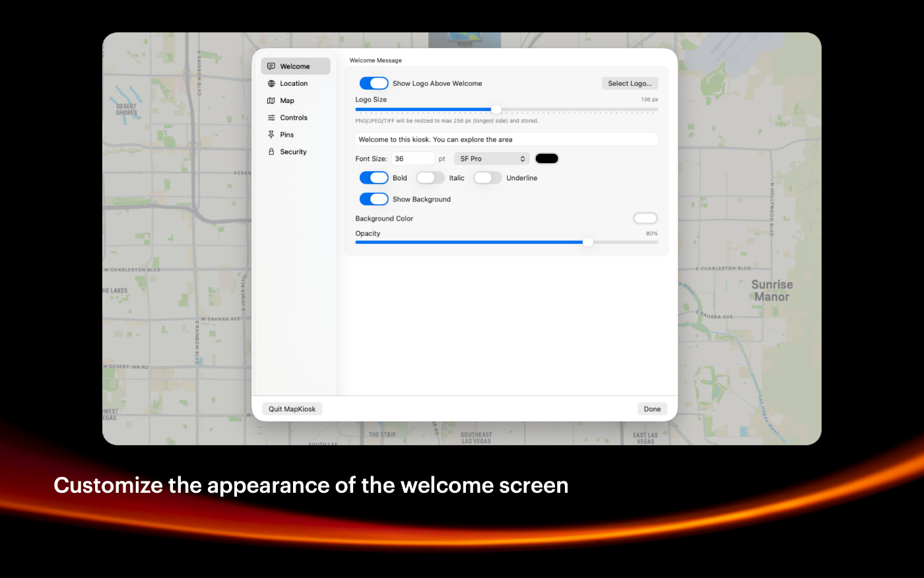
Task: Open the SF Pro font dropdown
Action: point(492,159)
